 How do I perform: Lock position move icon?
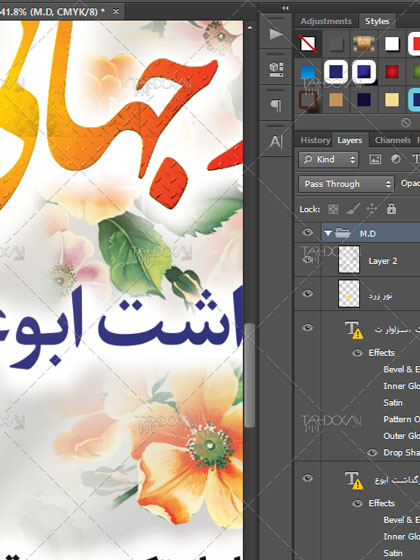click(x=372, y=209)
